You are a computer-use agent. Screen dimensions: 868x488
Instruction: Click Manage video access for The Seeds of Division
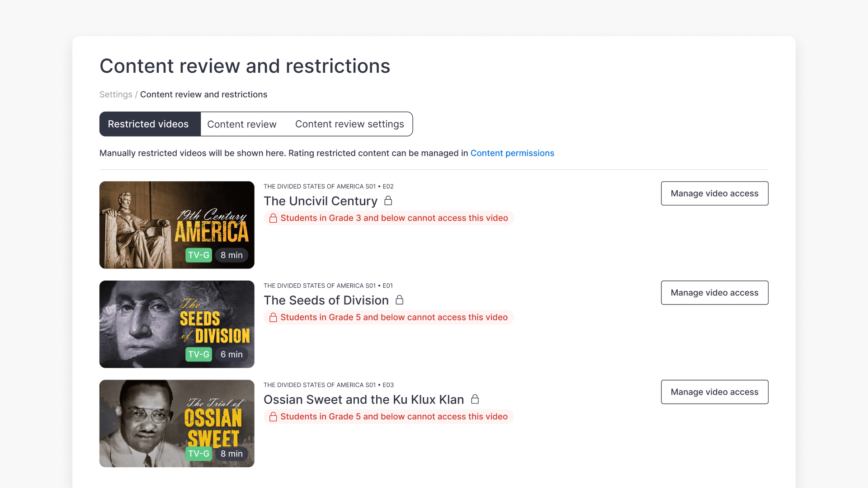point(714,292)
